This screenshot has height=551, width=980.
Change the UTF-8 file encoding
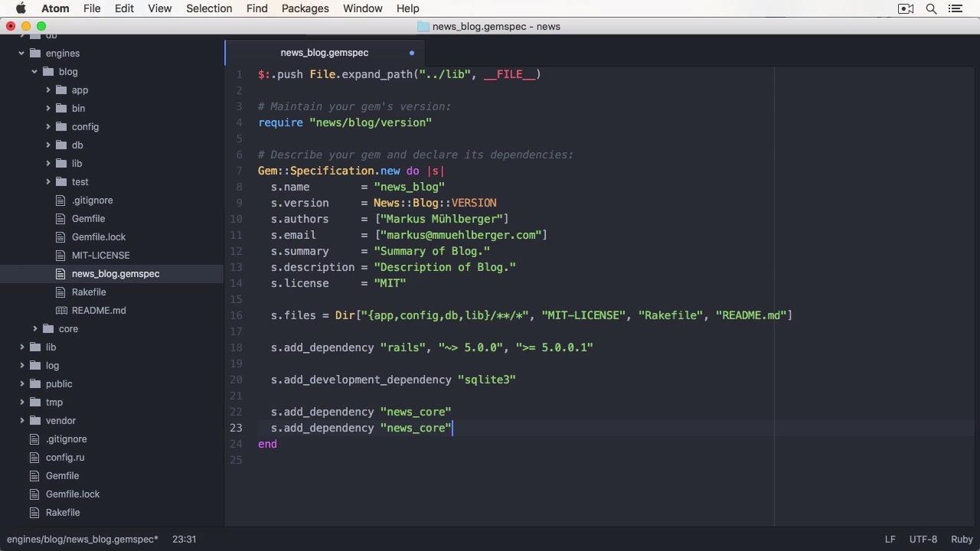(x=923, y=539)
